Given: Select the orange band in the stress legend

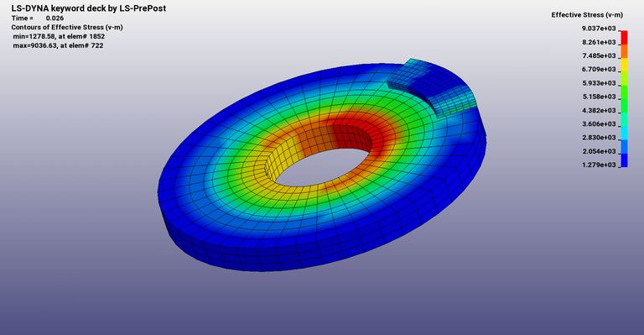Looking at the screenshot, I should 624,51.
